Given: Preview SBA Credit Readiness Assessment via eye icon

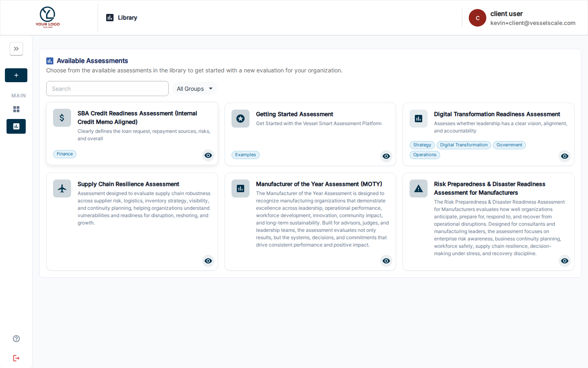Looking at the screenshot, I should pyautogui.click(x=208, y=155).
